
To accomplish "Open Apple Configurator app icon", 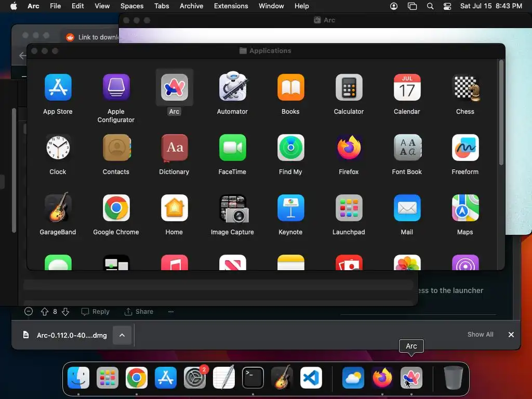I will (x=116, y=87).
